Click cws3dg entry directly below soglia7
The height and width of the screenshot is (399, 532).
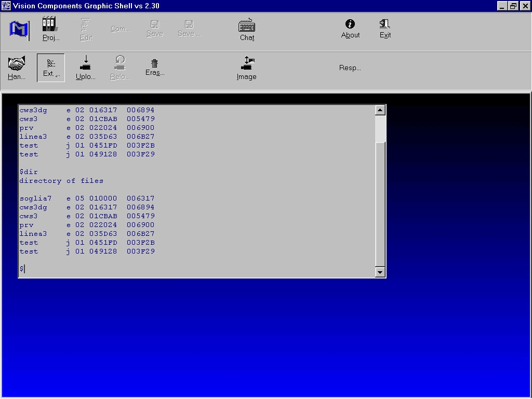[33, 207]
